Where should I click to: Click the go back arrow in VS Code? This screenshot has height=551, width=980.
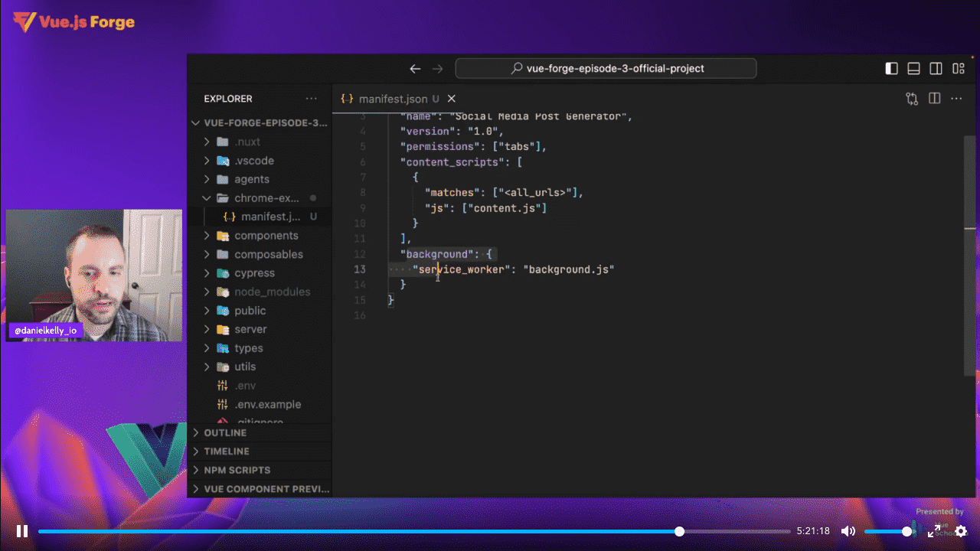415,69
